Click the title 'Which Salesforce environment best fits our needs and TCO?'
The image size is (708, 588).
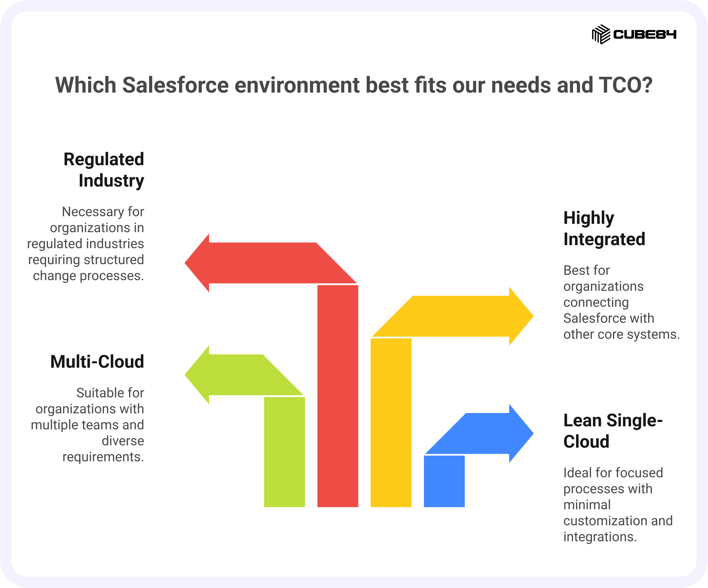pos(354,85)
